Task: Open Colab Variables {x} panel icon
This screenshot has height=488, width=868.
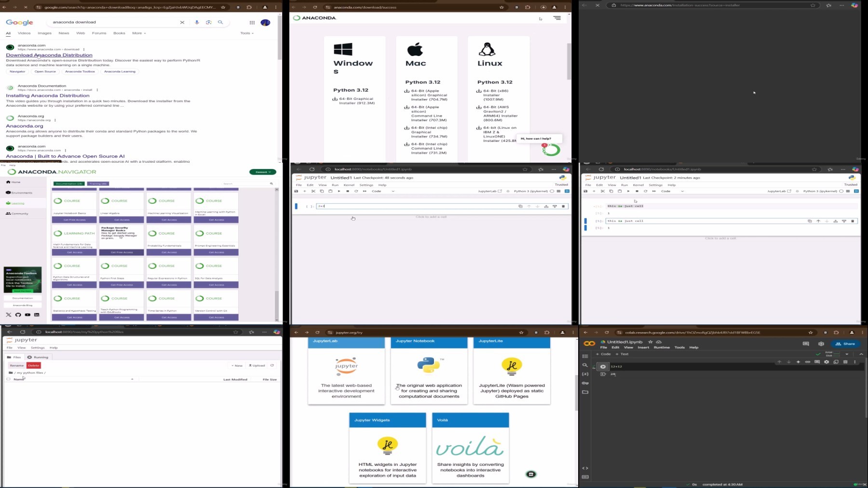Action: click(585, 374)
